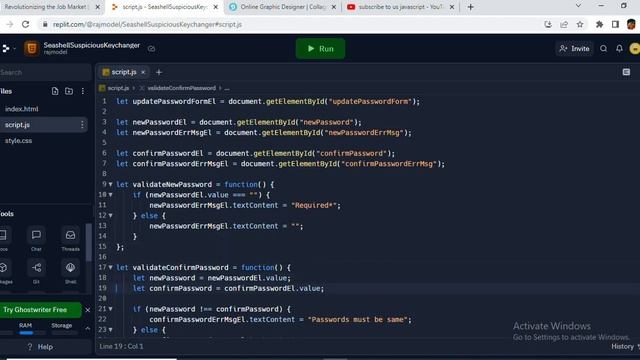Click install app icon in address bar
The image size is (640, 360).
coord(548,24)
